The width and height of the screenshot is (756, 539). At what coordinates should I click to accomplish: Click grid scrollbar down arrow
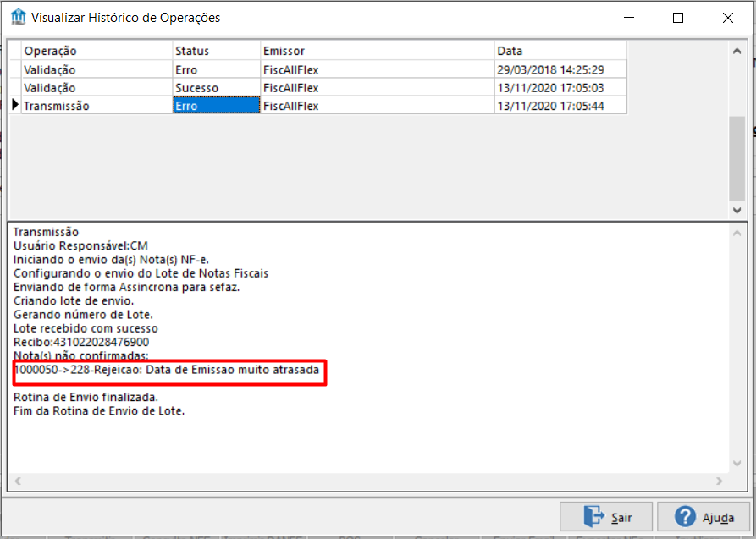click(737, 210)
